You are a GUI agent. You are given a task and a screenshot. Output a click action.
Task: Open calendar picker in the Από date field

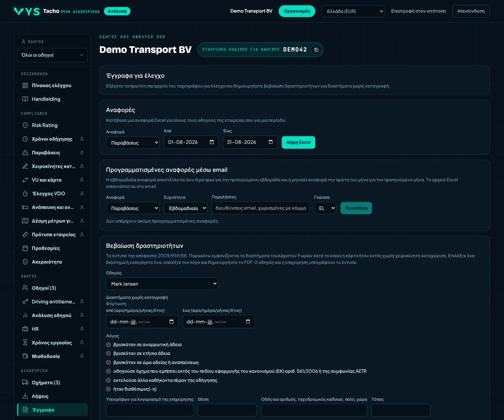tap(212, 142)
